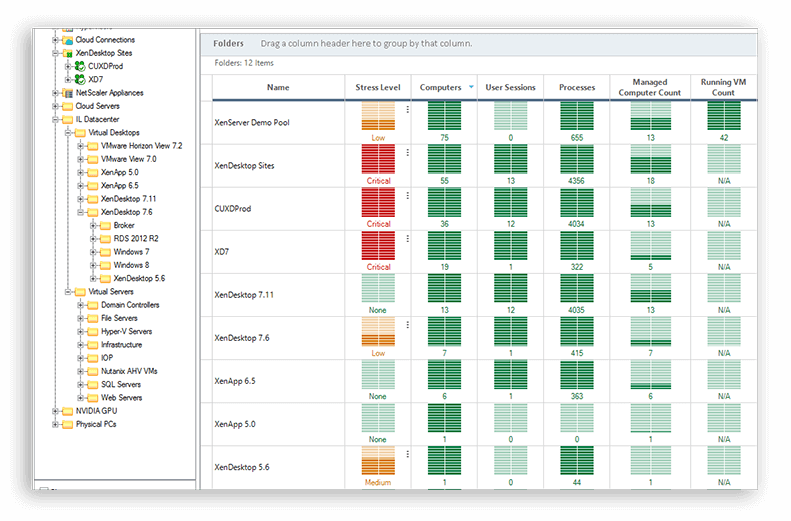This screenshot has width=791, height=521.
Task: Click the IL Datacenter folder icon
Action: click(x=68, y=120)
